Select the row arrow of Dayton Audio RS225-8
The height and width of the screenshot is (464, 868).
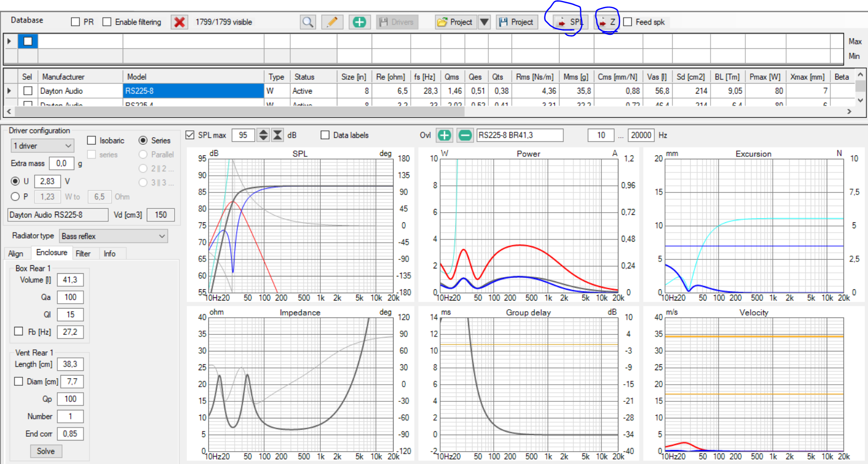(x=9, y=91)
